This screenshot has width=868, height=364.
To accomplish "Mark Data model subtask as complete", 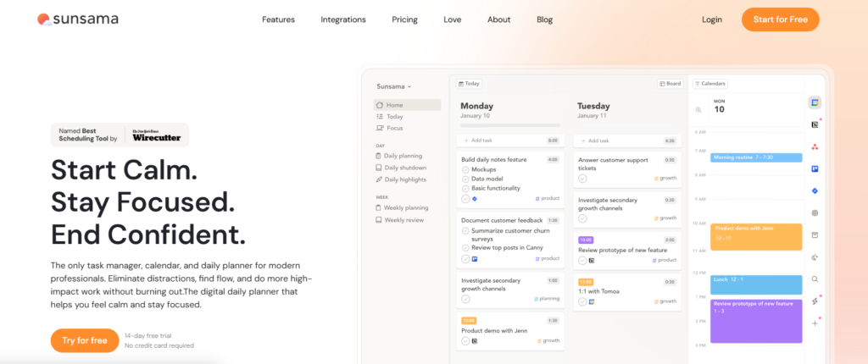I will pos(465,179).
